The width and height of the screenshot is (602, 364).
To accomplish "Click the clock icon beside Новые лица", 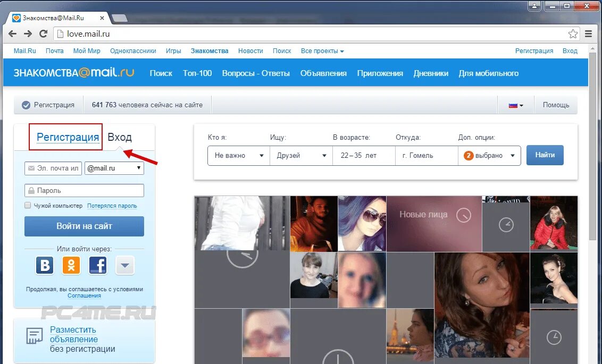I will (463, 215).
